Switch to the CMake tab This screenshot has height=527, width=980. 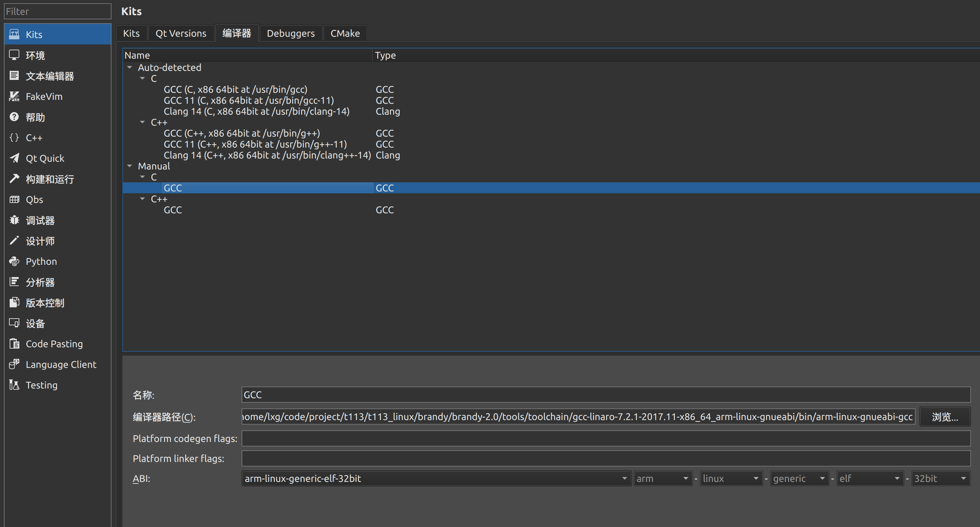[345, 34]
